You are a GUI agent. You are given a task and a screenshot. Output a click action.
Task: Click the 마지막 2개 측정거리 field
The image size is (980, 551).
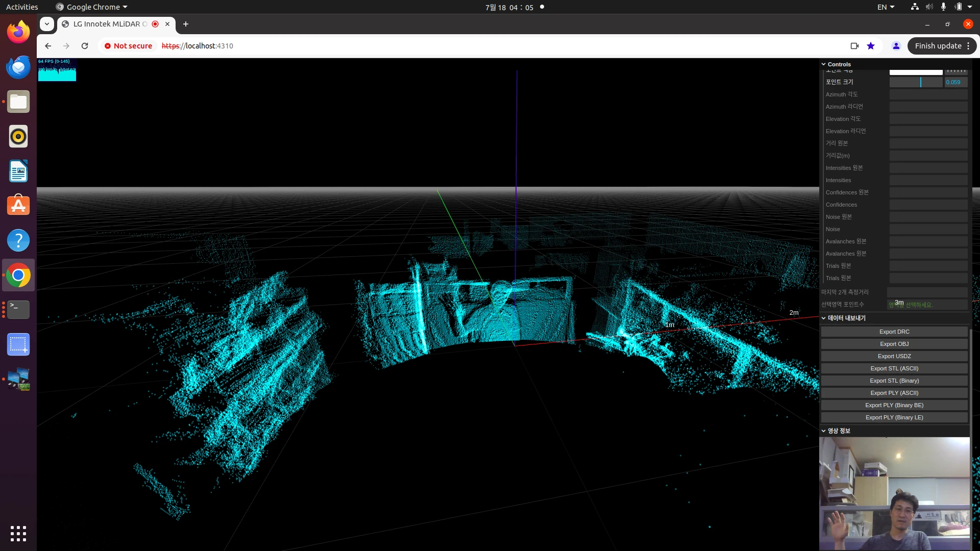[x=927, y=292]
